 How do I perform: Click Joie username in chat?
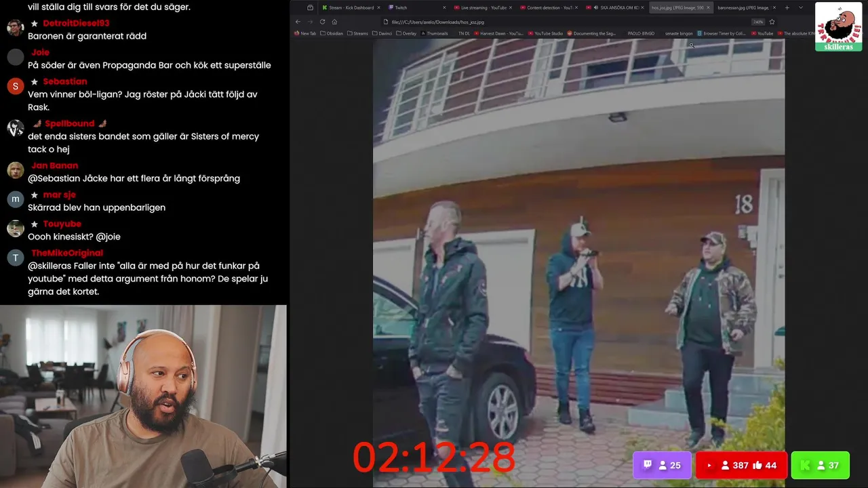coord(40,52)
